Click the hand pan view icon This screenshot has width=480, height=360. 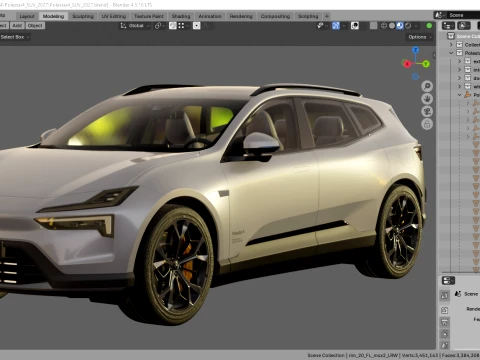pyautogui.click(x=427, y=99)
